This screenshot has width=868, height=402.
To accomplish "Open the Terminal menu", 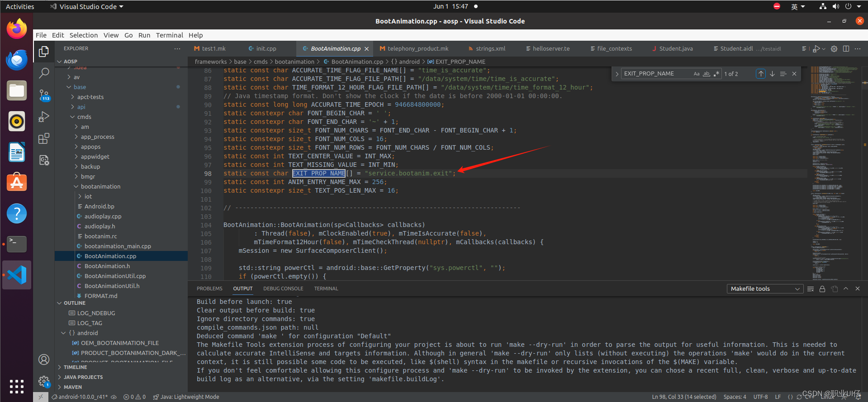I will (x=170, y=35).
